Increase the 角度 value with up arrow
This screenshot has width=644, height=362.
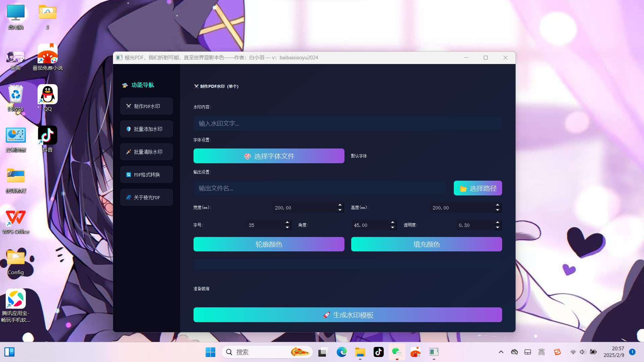pos(392,223)
